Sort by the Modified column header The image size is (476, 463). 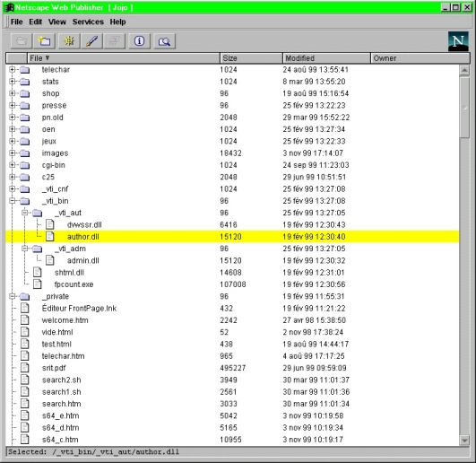coord(326,58)
